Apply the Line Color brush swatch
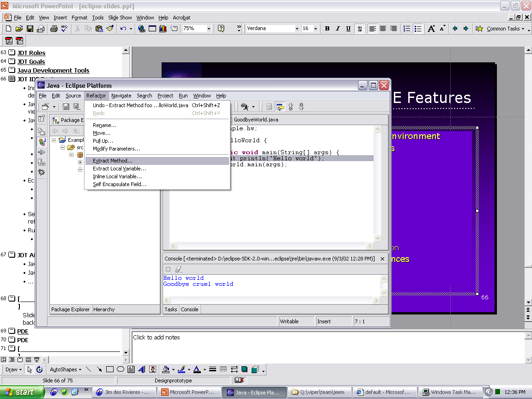The height and width of the screenshot is (399, 532). click(x=181, y=369)
